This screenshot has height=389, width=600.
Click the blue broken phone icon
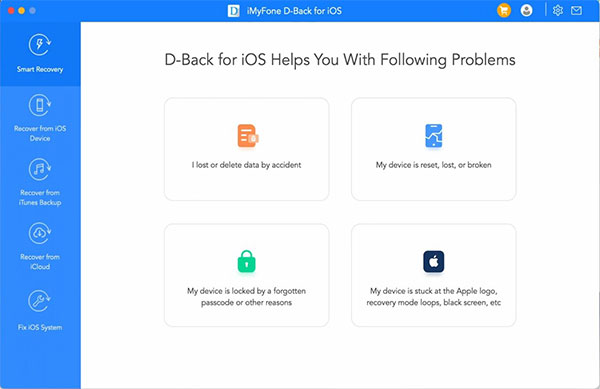pos(434,135)
